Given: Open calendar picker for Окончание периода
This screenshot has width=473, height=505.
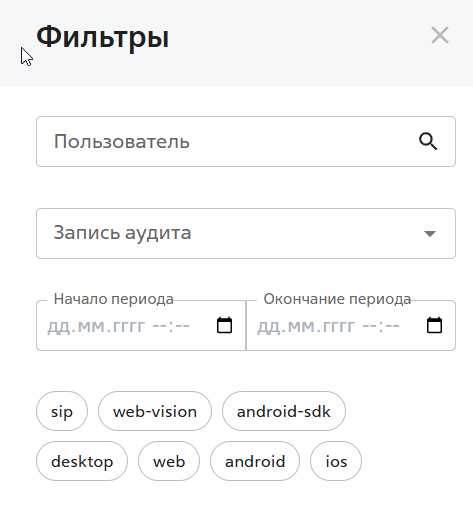Looking at the screenshot, I should coord(434,325).
